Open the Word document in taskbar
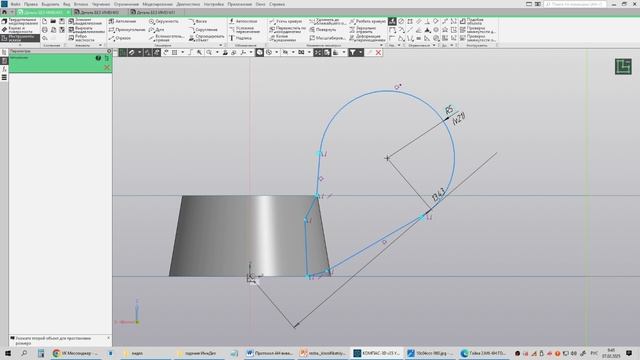This screenshot has width=640, height=360. [x=270, y=353]
